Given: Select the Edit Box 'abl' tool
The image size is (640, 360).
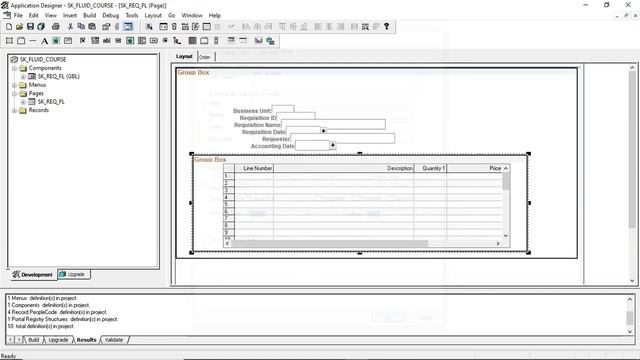Looking at the screenshot, I should [x=107, y=41].
